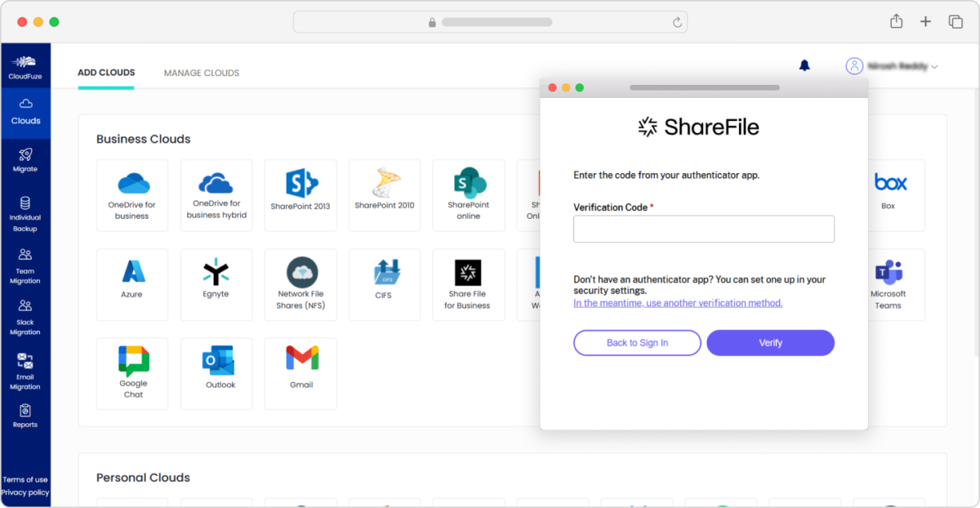Image resolution: width=980 pixels, height=508 pixels.
Task: Select the Email Migration sidebar icon
Action: point(26,370)
